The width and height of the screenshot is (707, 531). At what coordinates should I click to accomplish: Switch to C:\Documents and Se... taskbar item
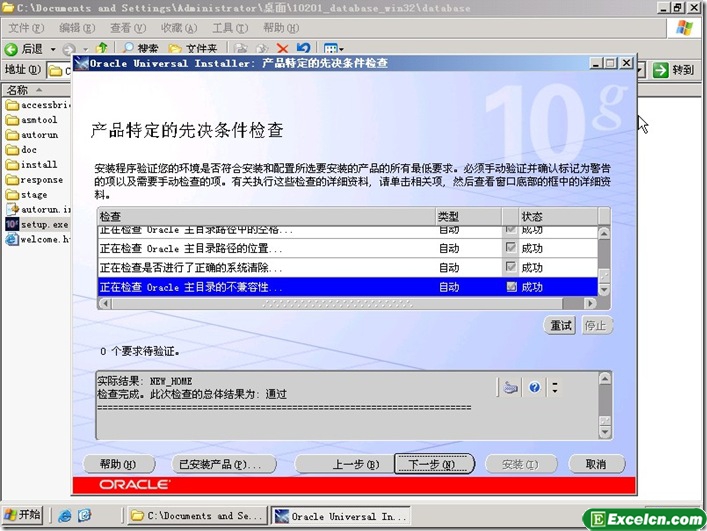197,516
